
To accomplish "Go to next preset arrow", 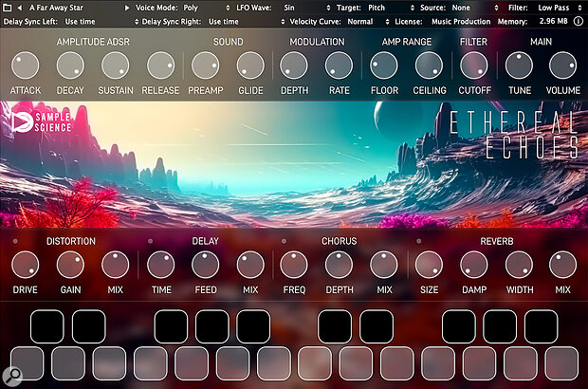I will tap(127, 8).
